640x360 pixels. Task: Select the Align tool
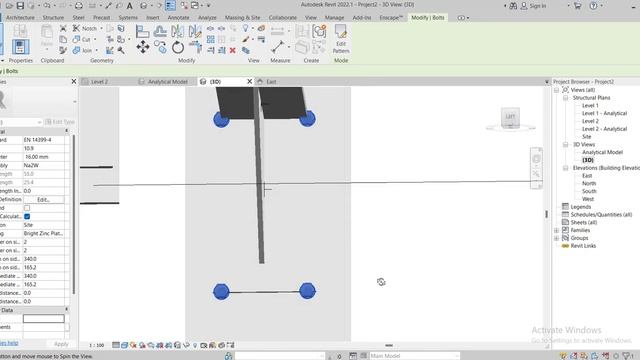tap(142, 31)
